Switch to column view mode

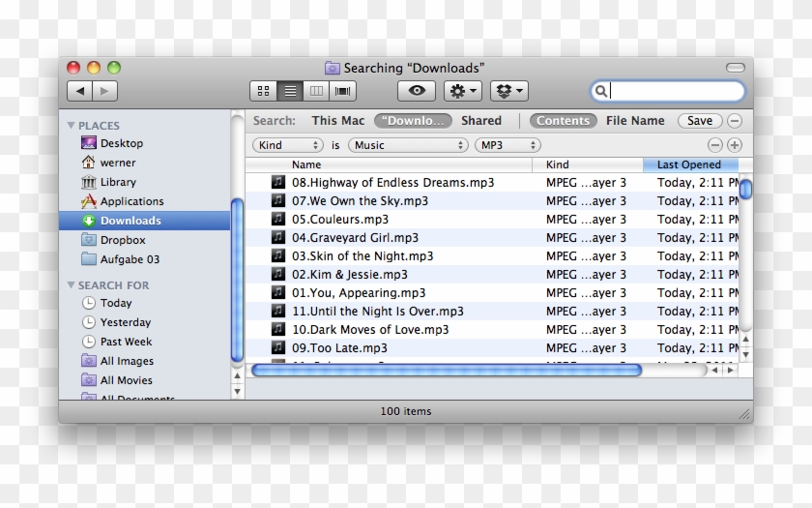coord(315,91)
